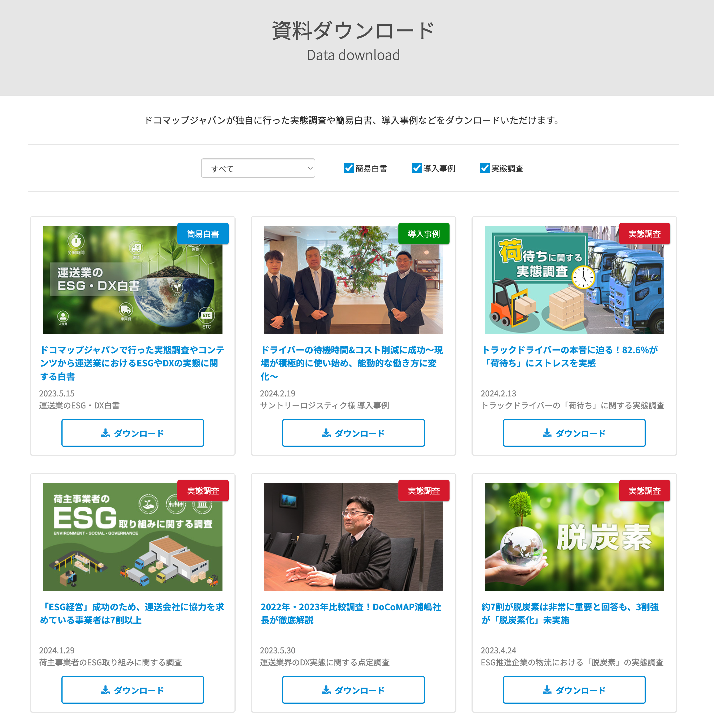Click download icon on 荷待ち survey card
The image size is (714, 728).
547,433
